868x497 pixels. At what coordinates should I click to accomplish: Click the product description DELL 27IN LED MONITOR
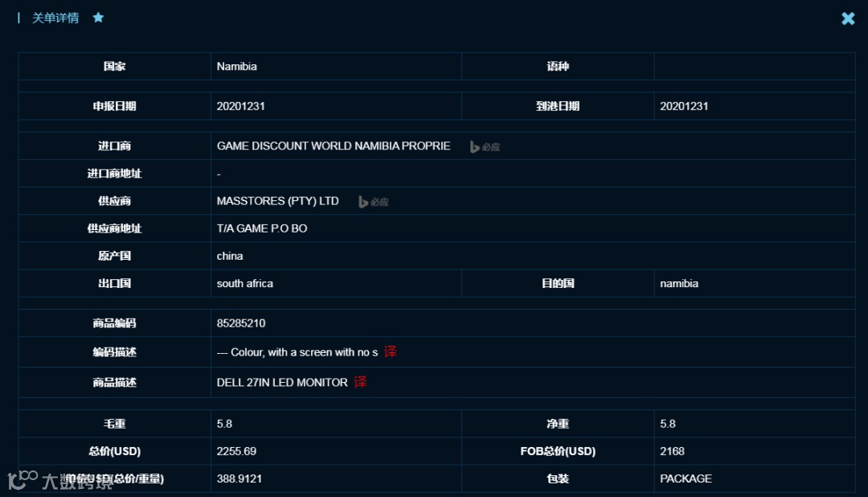click(282, 382)
